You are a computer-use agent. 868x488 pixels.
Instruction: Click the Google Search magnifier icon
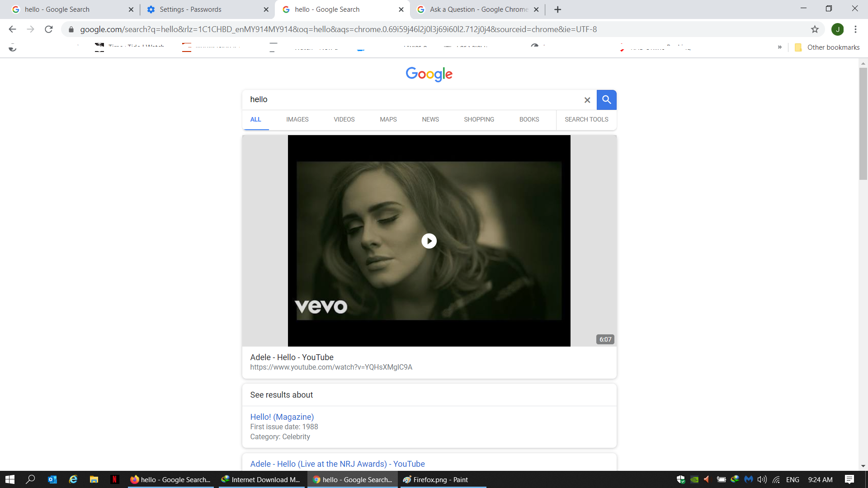[x=606, y=99]
